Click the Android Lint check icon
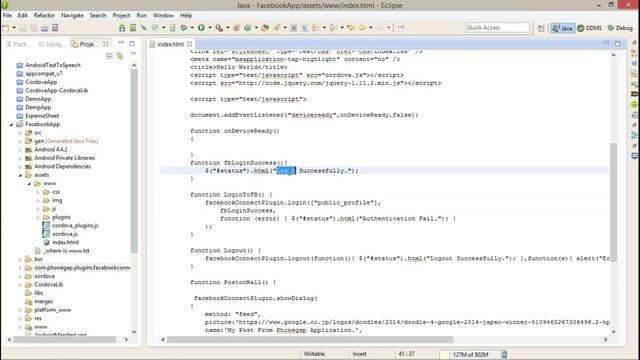Image resolution: width=640 pixels, height=360 pixels. click(x=155, y=28)
